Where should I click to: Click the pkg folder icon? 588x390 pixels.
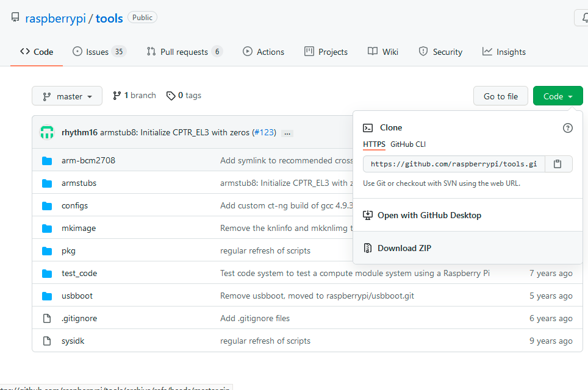(x=47, y=250)
